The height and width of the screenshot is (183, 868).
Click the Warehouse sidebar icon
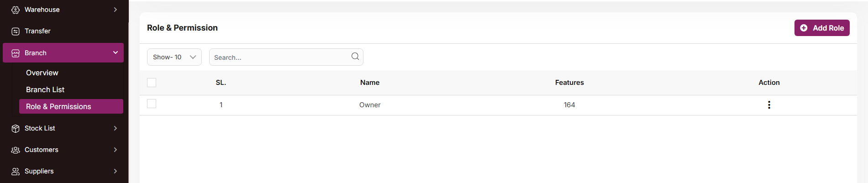pos(16,10)
